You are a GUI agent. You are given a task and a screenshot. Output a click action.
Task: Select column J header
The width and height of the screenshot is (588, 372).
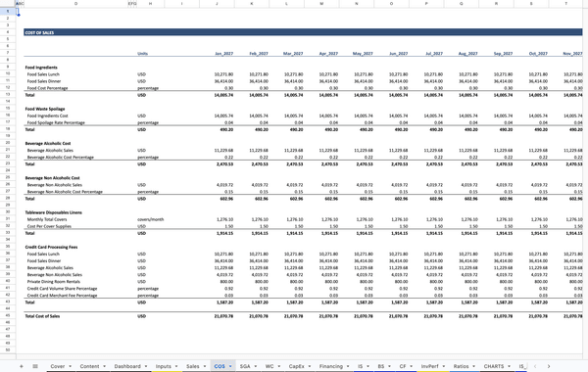pos(217,3)
